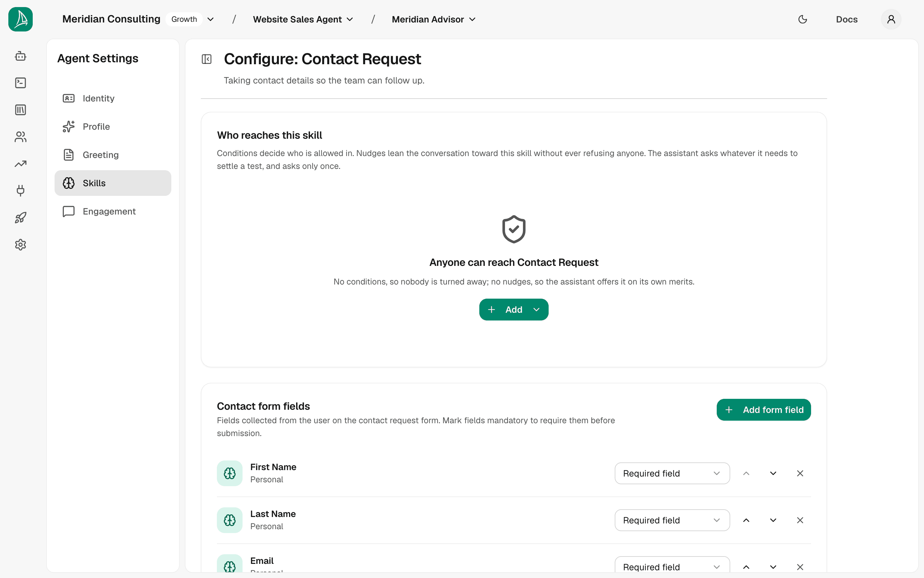Move Last Name field up
The image size is (924, 578).
(x=746, y=520)
